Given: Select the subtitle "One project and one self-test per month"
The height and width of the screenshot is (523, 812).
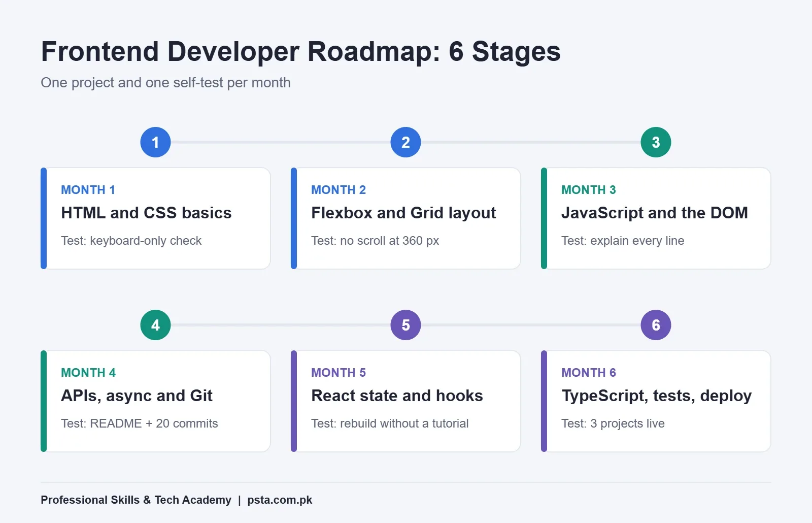Looking at the screenshot, I should (x=165, y=83).
